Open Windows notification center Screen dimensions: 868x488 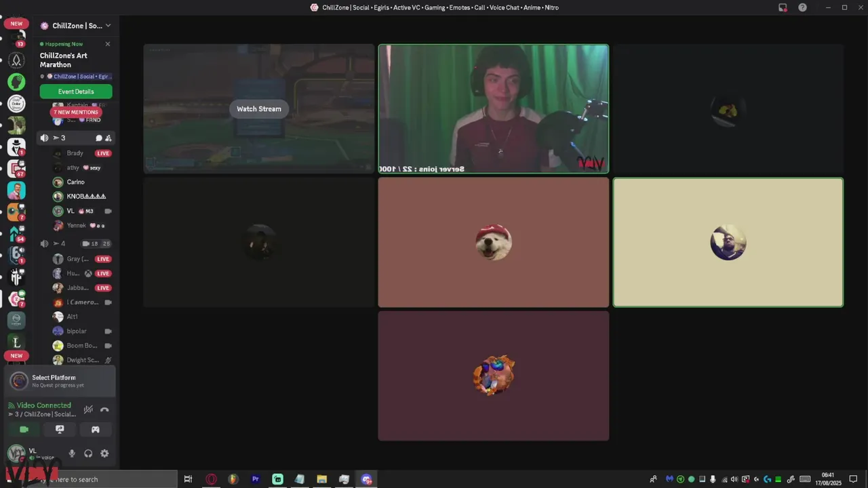[853, 479]
